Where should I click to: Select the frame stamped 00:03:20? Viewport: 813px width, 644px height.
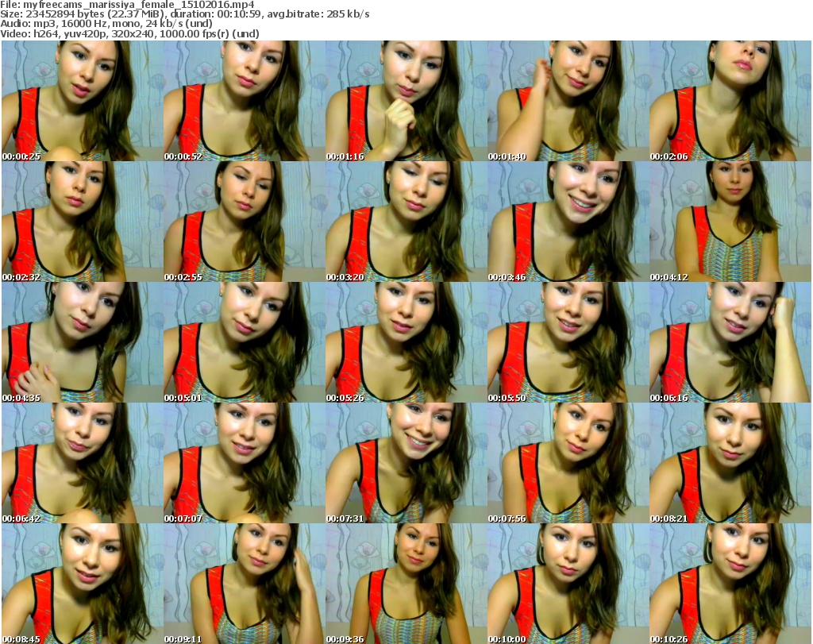point(406,222)
